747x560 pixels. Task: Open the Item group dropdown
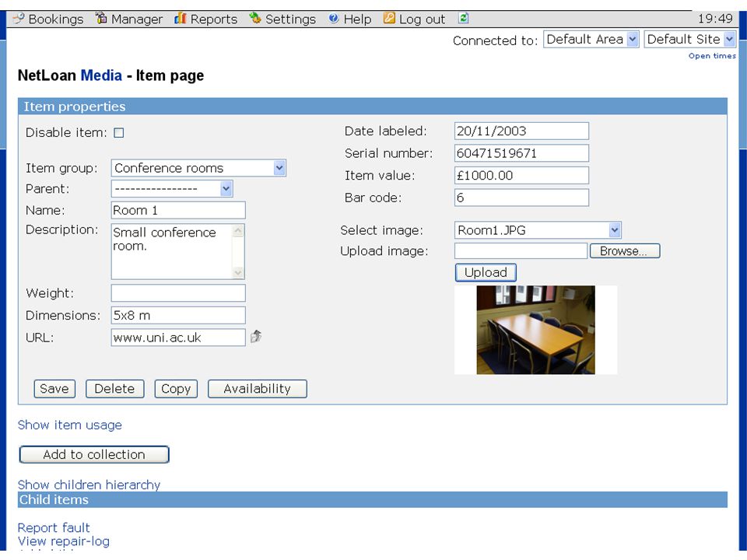pyautogui.click(x=198, y=168)
